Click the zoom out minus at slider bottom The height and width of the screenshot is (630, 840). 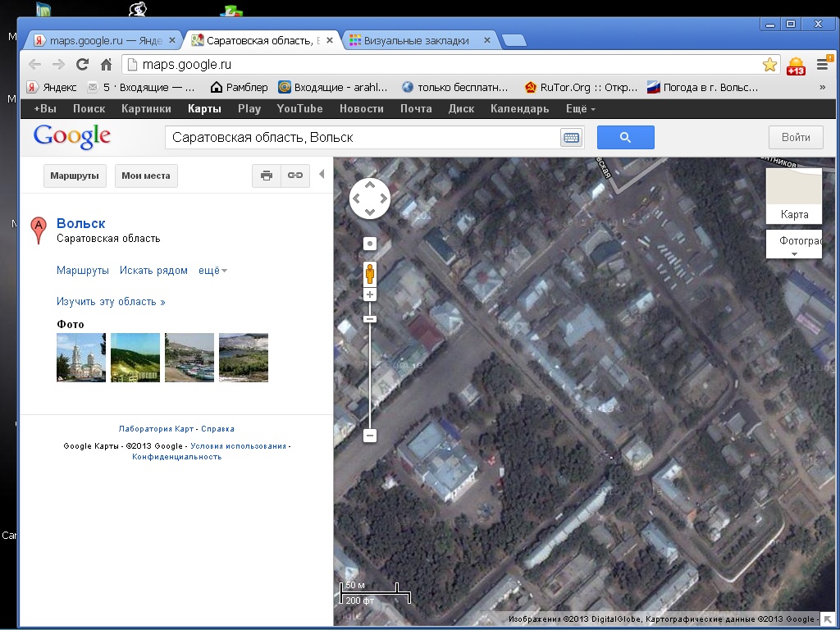[370, 436]
